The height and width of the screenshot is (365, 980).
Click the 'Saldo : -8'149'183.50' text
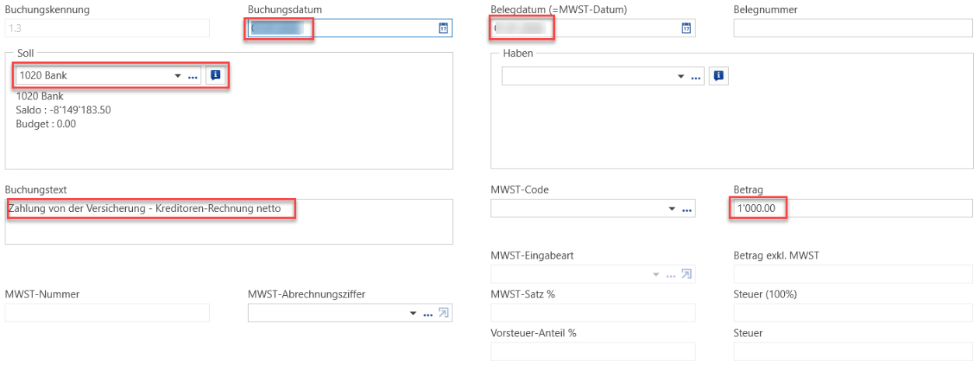tap(64, 109)
